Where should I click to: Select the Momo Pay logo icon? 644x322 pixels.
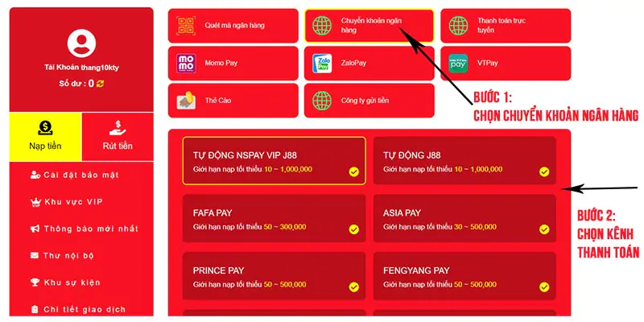(x=186, y=64)
